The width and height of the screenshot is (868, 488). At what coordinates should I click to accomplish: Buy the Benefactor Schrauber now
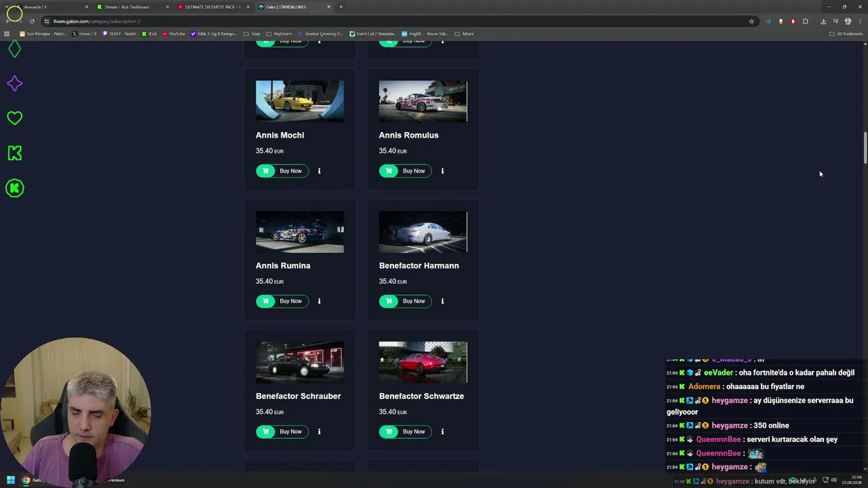tap(282, 431)
